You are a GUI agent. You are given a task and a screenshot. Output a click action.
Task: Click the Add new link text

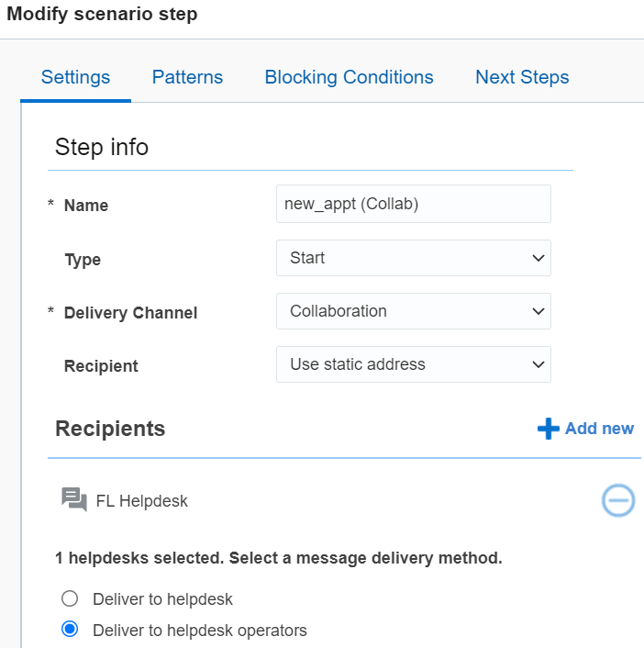click(599, 429)
